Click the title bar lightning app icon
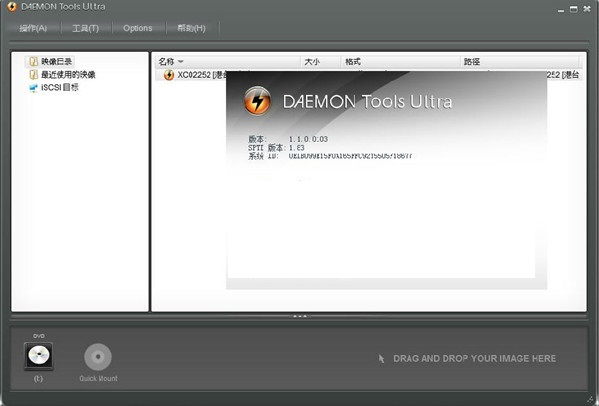The image size is (599, 406). point(12,6)
